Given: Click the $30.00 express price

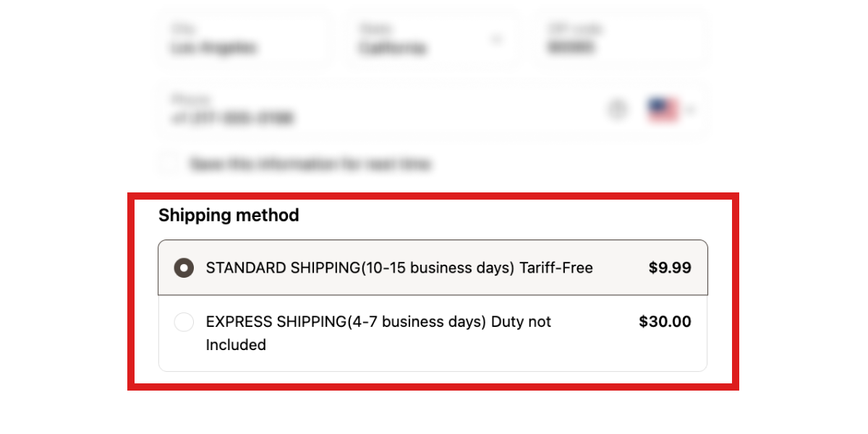Looking at the screenshot, I should pyautogui.click(x=665, y=322).
